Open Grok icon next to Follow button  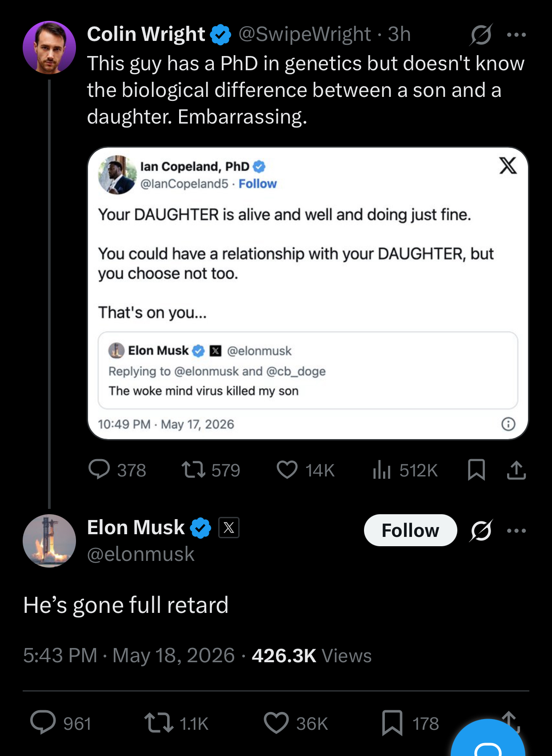click(x=481, y=530)
